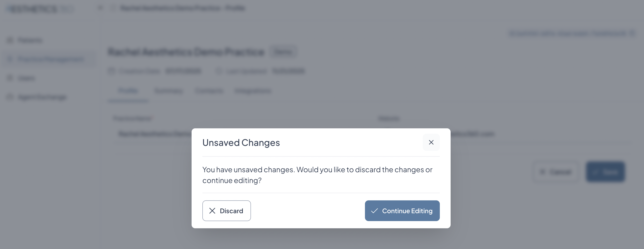Screen dimensions: 644x249
Task: Go to Users in the sidebar
Action: [x=26, y=78]
